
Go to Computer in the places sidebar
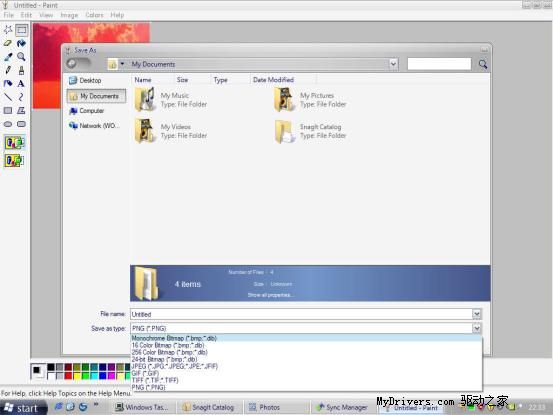(x=87, y=111)
